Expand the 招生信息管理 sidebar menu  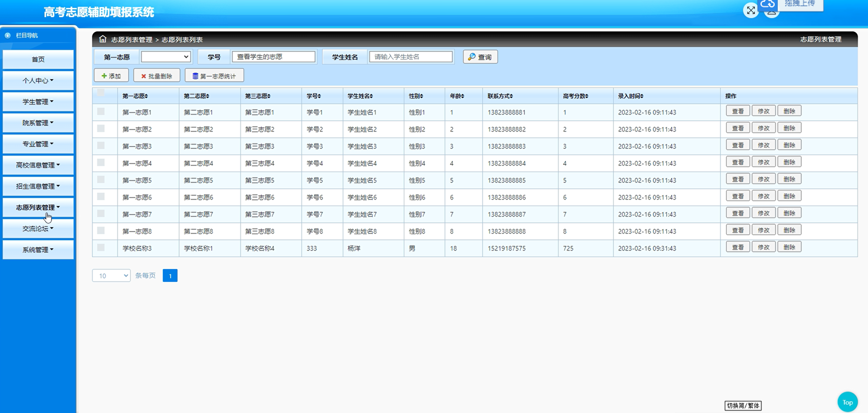38,187
